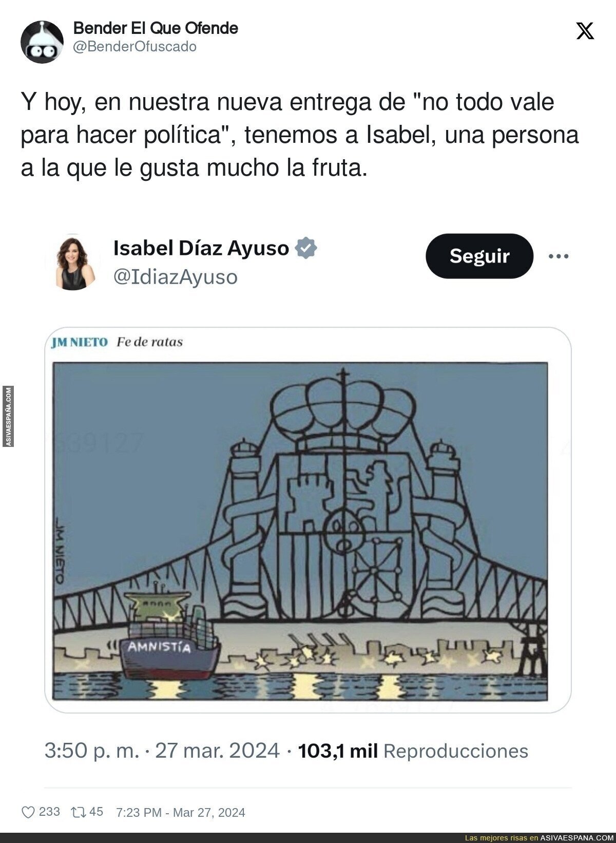Screen dimensions: 616x843
Task: Open the JM Nieto cartoon image
Action: pyautogui.click(x=308, y=520)
